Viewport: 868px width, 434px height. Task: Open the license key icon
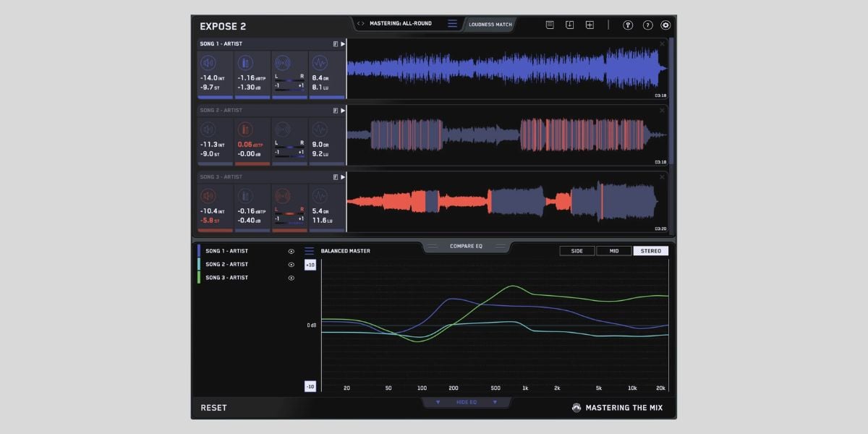click(x=628, y=25)
